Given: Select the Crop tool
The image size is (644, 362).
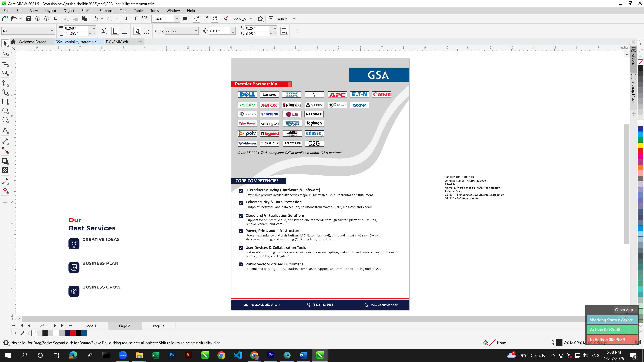Looking at the screenshot, I should (x=5, y=63).
